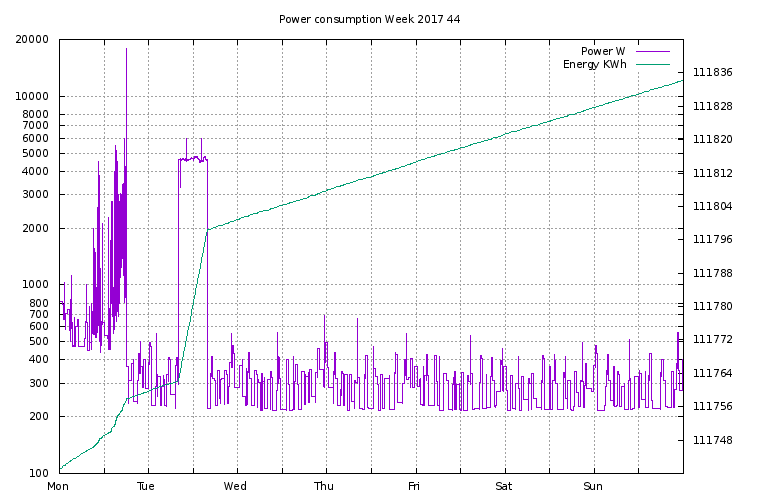Click the 'Energy KWh' legend label

595,64
